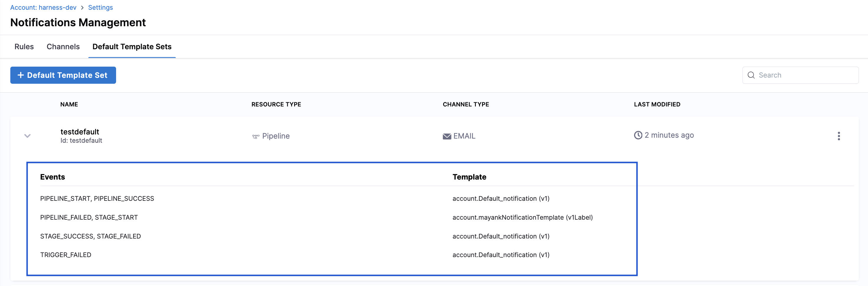Click the Pipeline resource type icon

(x=255, y=136)
